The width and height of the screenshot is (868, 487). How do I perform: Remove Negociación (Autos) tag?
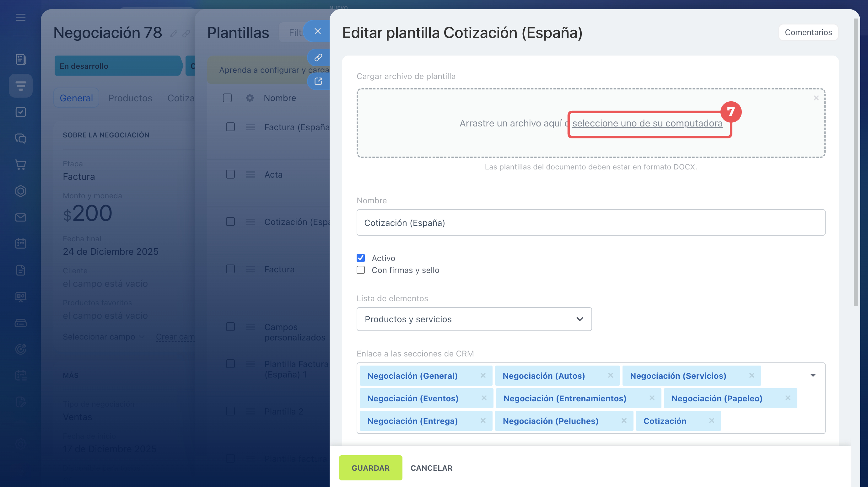(610, 376)
